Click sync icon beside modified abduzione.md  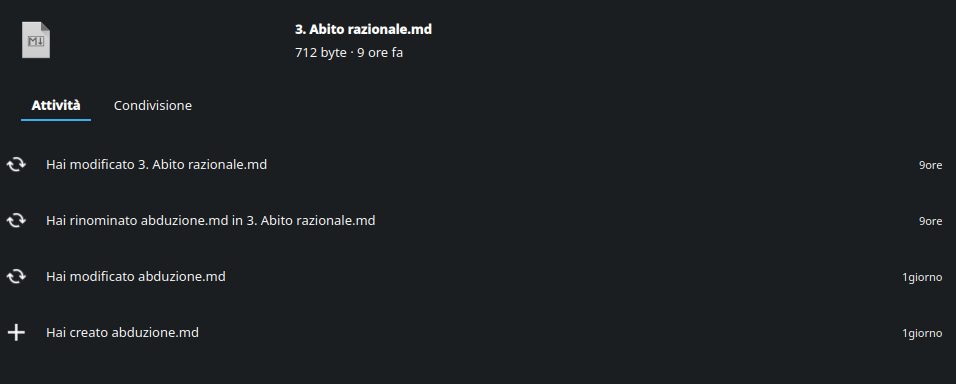[x=16, y=276]
